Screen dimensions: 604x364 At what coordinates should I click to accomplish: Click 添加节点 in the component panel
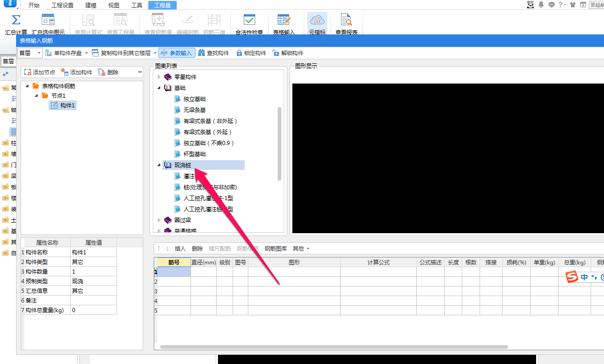click(39, 73)
